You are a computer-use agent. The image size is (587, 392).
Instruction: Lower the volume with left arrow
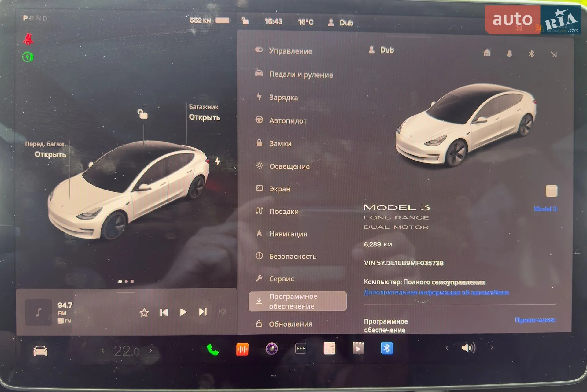click(x=447, y=348)
